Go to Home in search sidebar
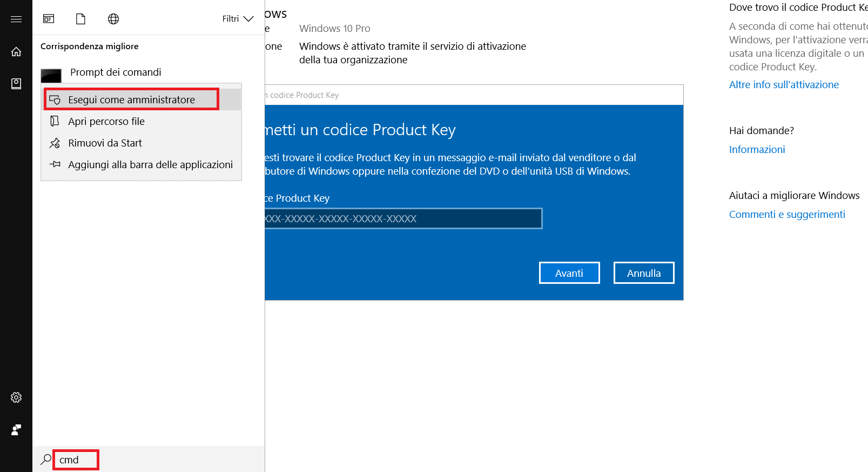The image size is (868, 472). pos(16,51)
